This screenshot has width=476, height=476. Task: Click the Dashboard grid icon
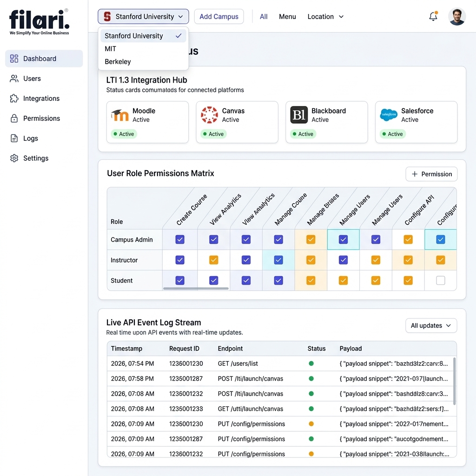(14, 59)
